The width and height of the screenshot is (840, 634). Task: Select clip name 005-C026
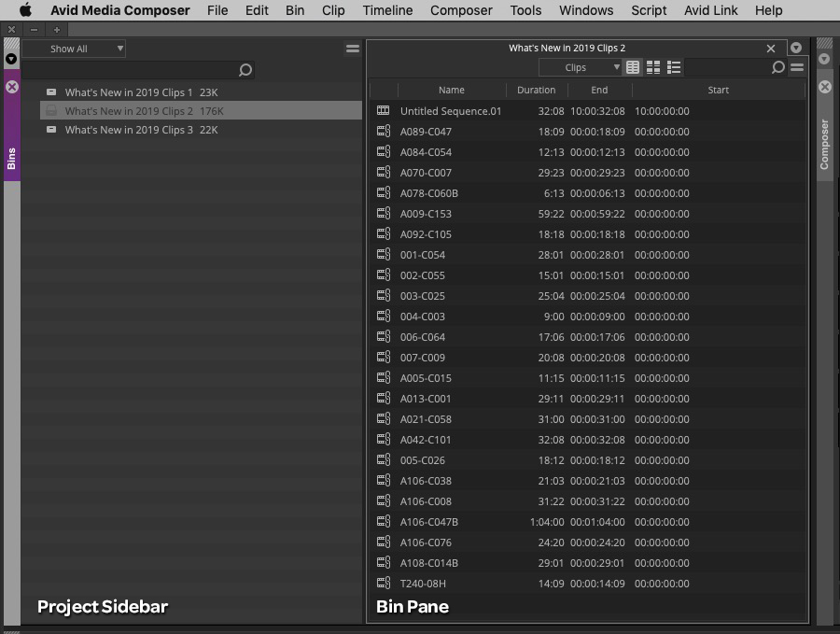tap(422, 459)
